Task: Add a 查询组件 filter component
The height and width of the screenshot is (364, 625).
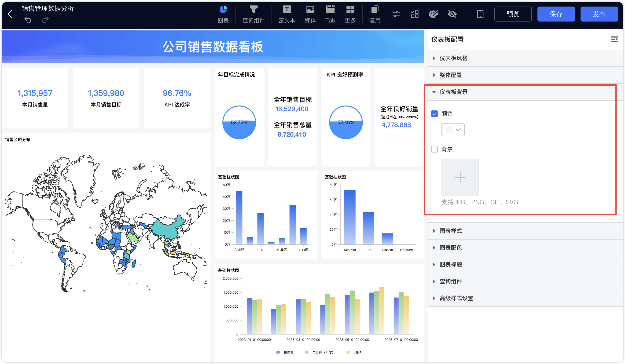Action: 253,14
